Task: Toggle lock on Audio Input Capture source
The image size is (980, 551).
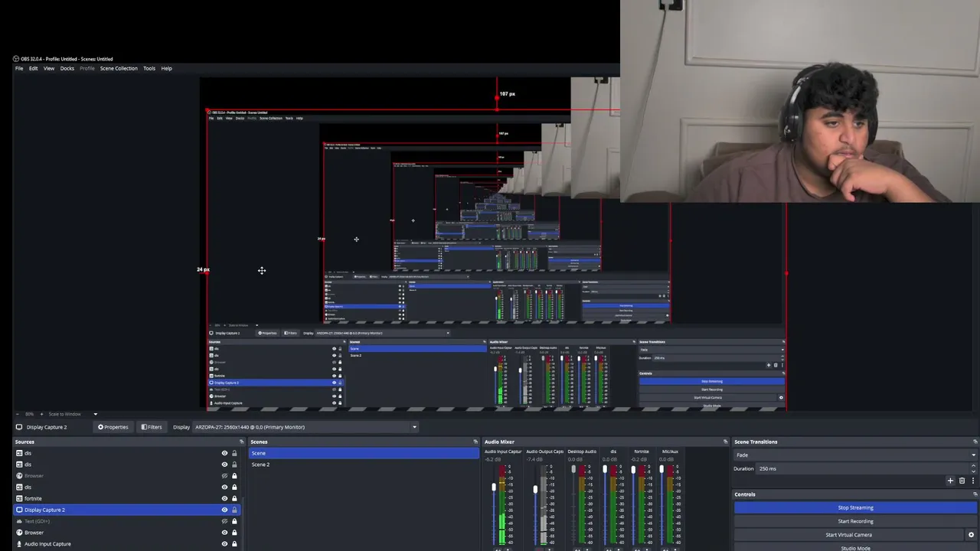Action: point(234,544)
